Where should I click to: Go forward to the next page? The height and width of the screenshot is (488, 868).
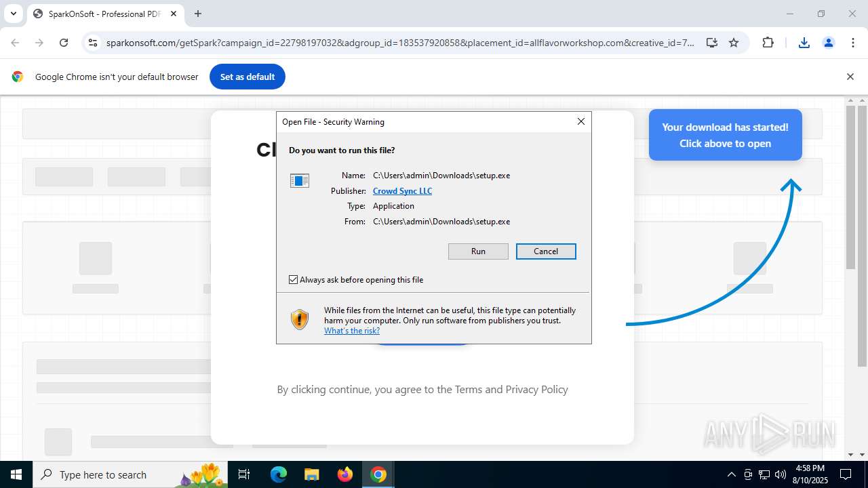point(39,43)
